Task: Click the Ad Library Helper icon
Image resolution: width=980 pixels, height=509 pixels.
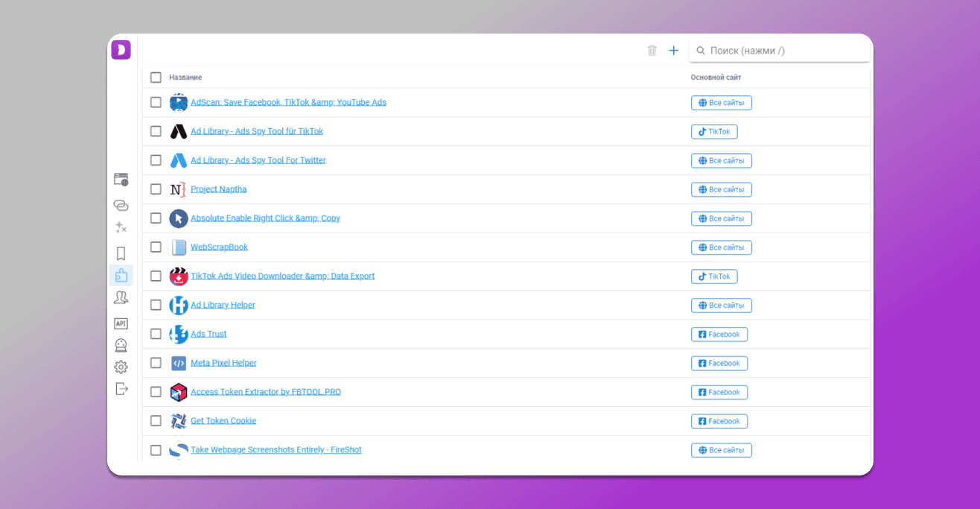Action: tap(178, 305)
